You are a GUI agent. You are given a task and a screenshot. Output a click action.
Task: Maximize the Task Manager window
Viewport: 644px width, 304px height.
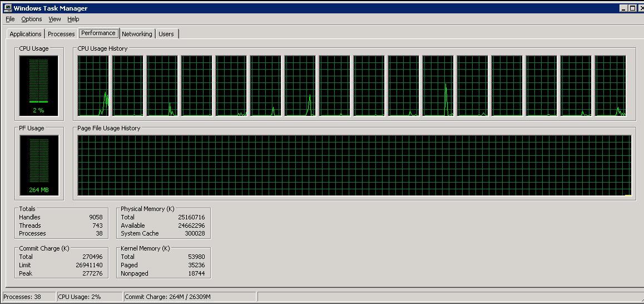pyautogui.click(x=632, y=8)
